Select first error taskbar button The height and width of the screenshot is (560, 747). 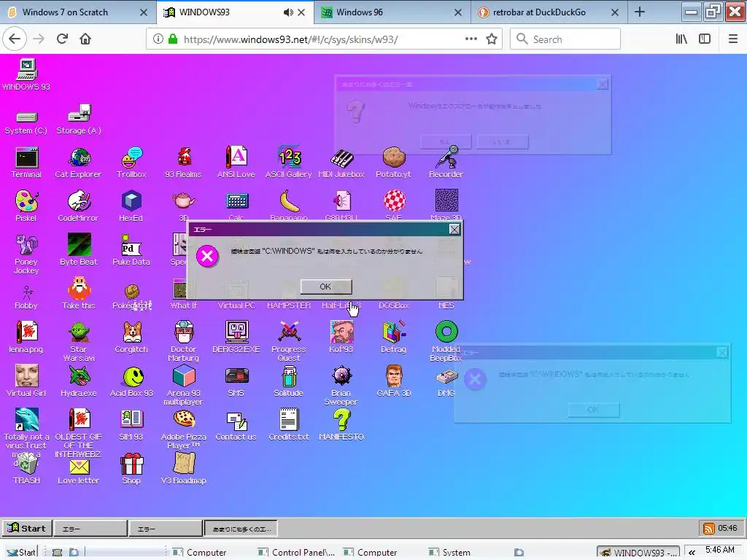pyautogui.click(x=90, y=529)
